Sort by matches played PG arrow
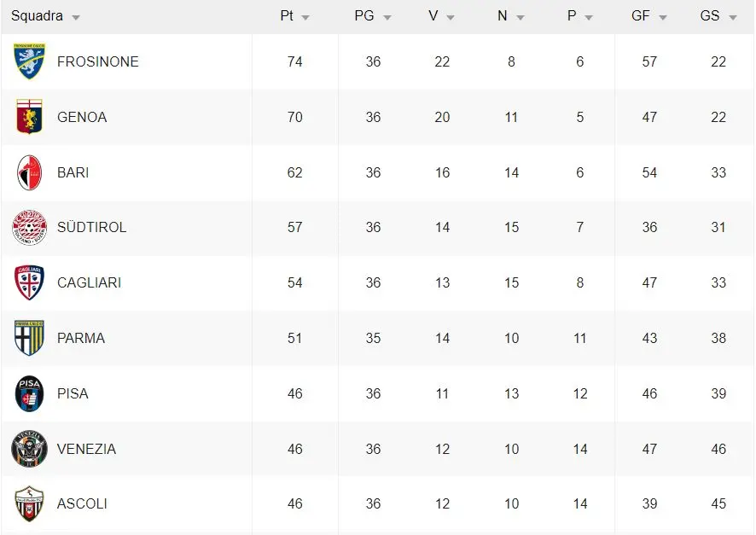The image size is (756, 535). coord(387,18)
